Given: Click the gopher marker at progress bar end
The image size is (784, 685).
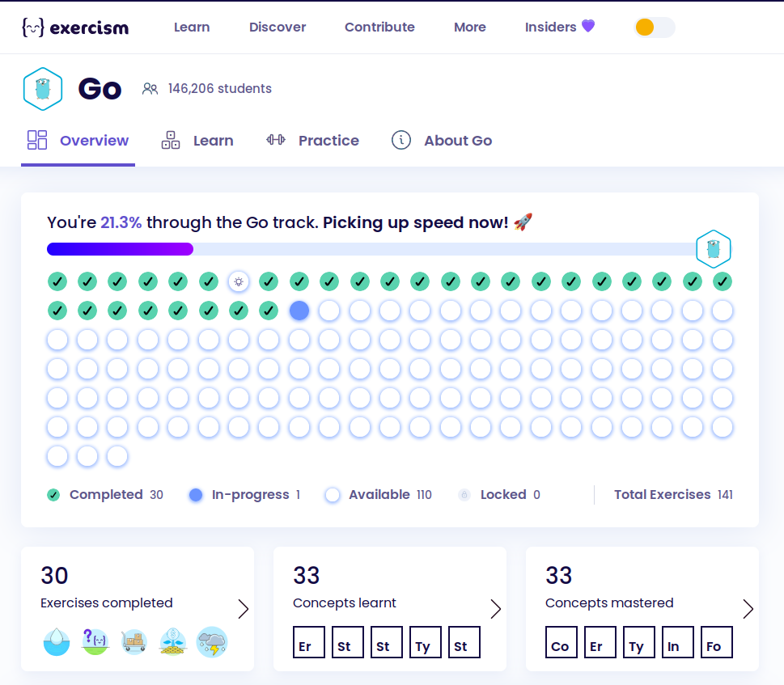Looking at the screenshot, I should pyautogui.click(x=713, y=249).
